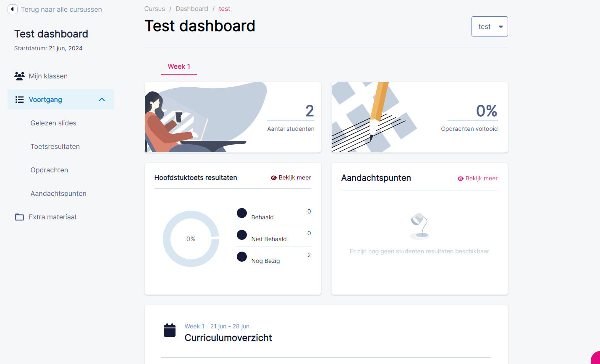This screenshot has width=600, height=364.
Task: Click the Behaald legend dot
Action: [x=242, y=213]
